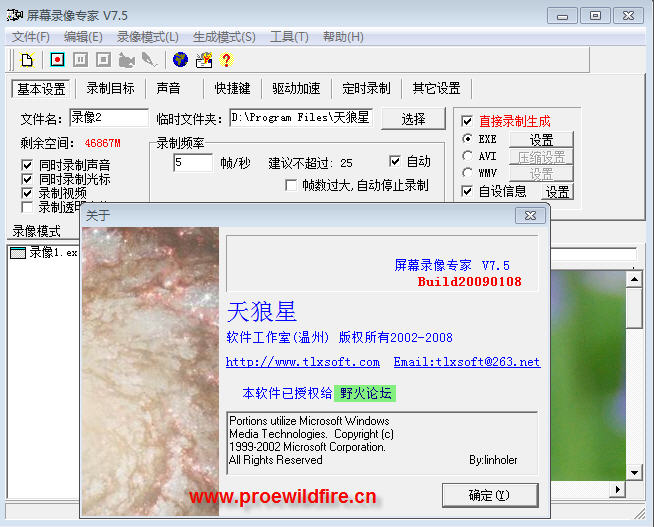Toggle the 同时录制声音 checkbox

28,165
